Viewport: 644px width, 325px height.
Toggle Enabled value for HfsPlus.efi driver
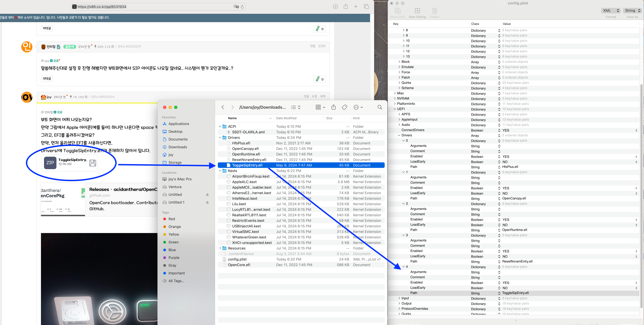click(x=636, y=157)
